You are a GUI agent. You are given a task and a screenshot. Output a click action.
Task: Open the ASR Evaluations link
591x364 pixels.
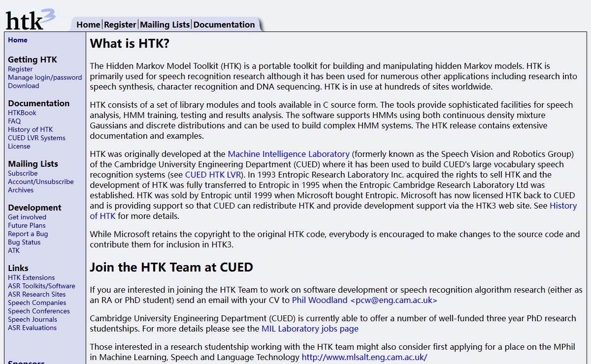[x=32, y=328]
